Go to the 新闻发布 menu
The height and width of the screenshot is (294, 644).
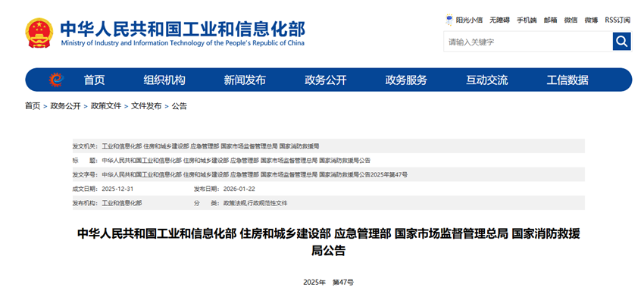click(x=245, y=80)
